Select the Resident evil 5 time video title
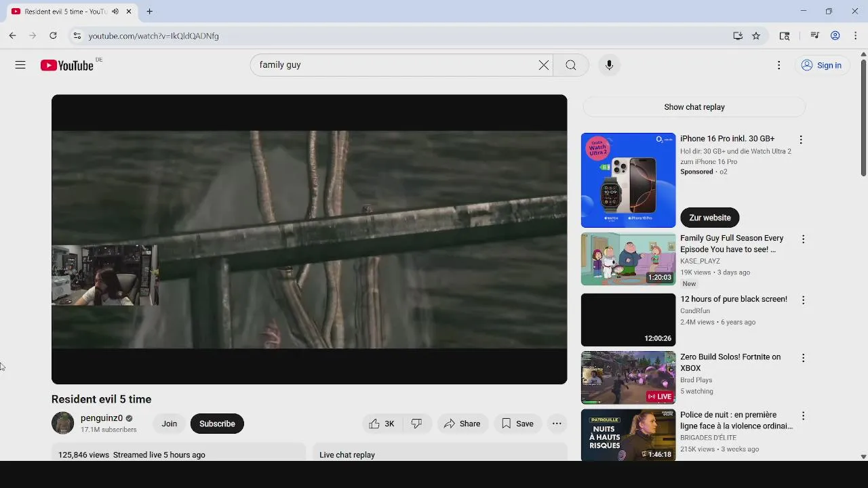Screen dimensions: 868x488 101,399
